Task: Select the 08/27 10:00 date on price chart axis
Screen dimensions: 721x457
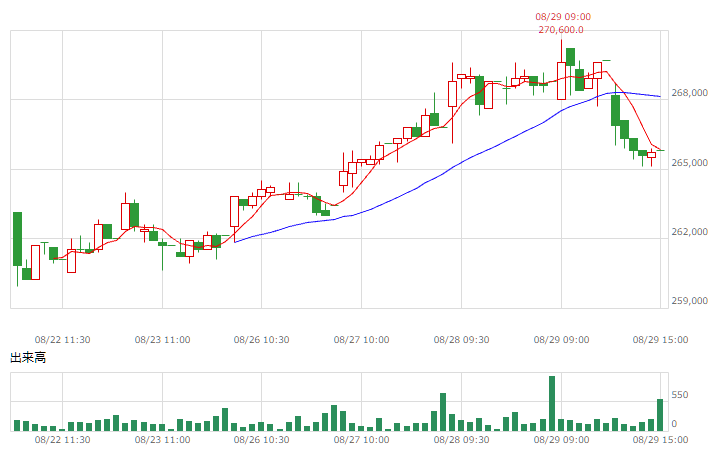Action: (361, 340)
